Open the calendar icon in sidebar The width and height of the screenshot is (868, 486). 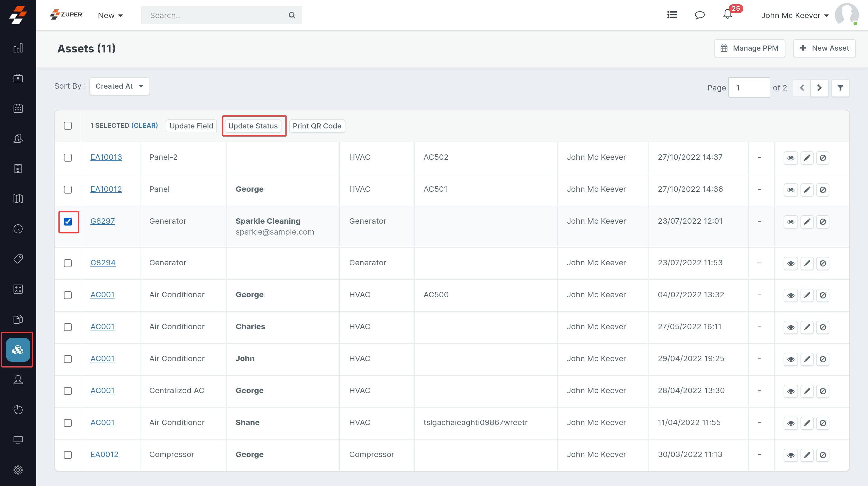pyautogui.click(x=18, y=109)
